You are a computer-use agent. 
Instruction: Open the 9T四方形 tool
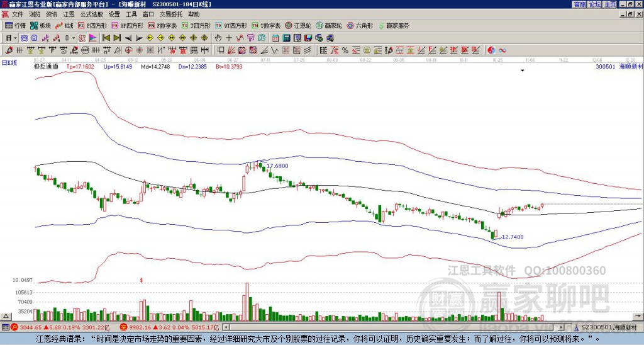(x=231, y=25)
